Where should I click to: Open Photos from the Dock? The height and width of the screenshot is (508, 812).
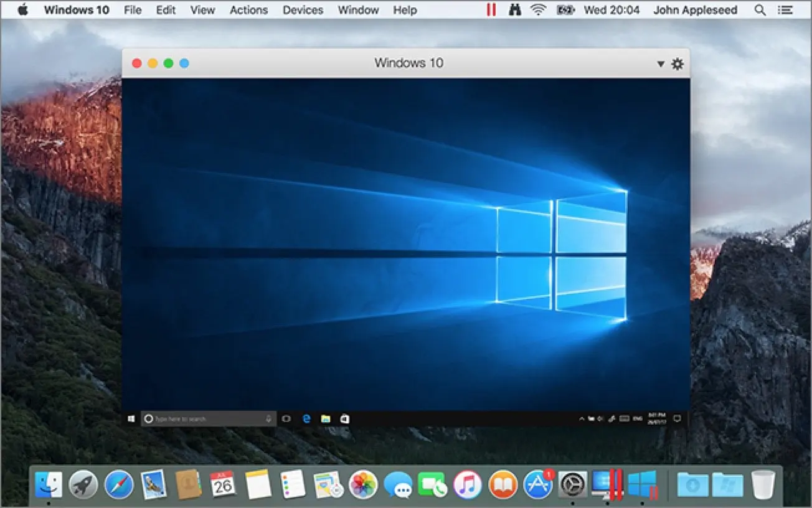[362, 484]
